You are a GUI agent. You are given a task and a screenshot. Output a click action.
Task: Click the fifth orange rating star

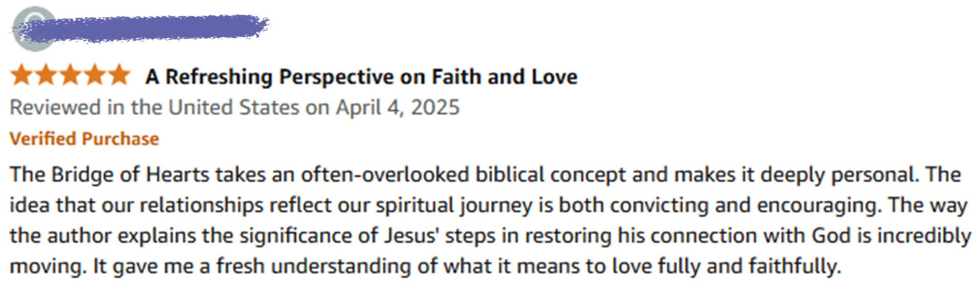(x=119, y=75)
